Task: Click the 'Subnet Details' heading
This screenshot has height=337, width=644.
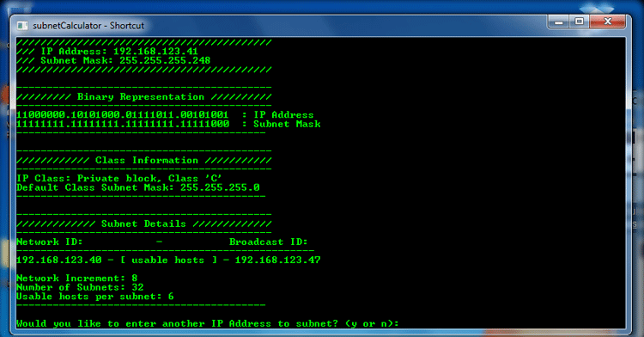Action: point(143,224)
